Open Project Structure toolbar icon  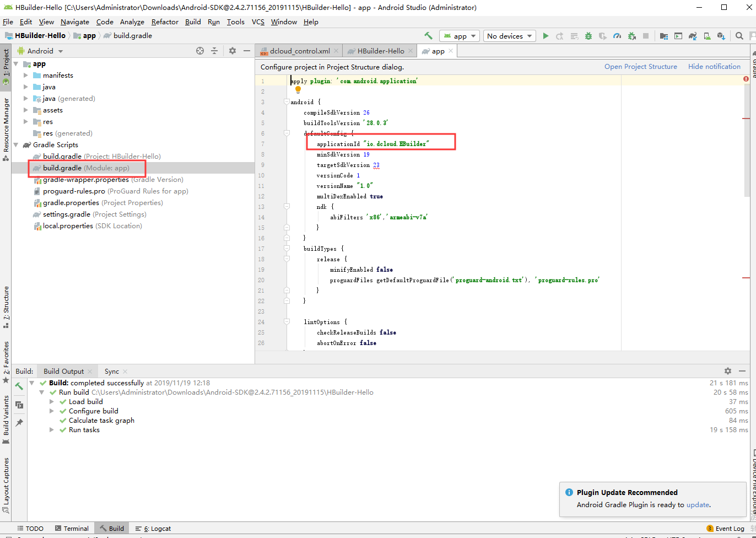(663, 36)
